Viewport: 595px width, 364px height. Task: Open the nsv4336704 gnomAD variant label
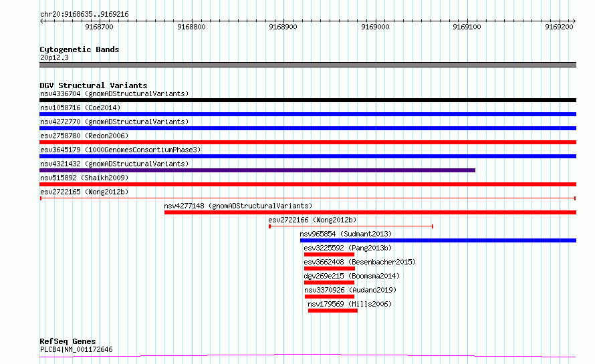[114, 94]
